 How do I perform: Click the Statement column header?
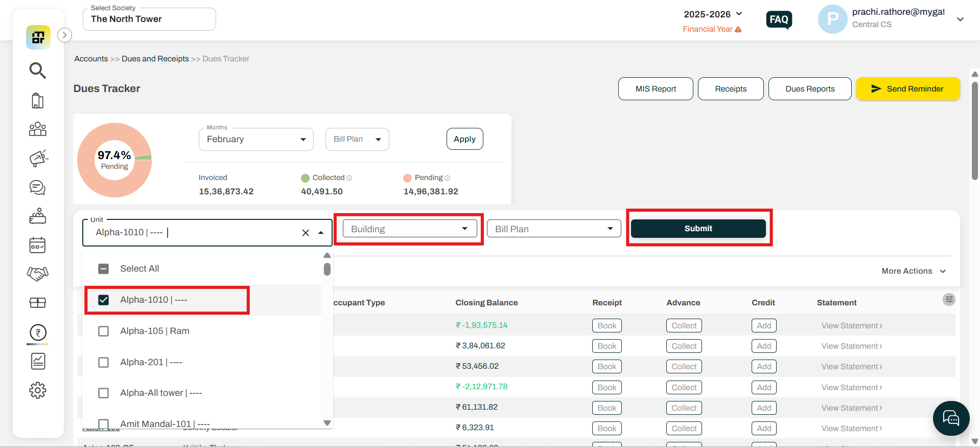pos(836,303)
